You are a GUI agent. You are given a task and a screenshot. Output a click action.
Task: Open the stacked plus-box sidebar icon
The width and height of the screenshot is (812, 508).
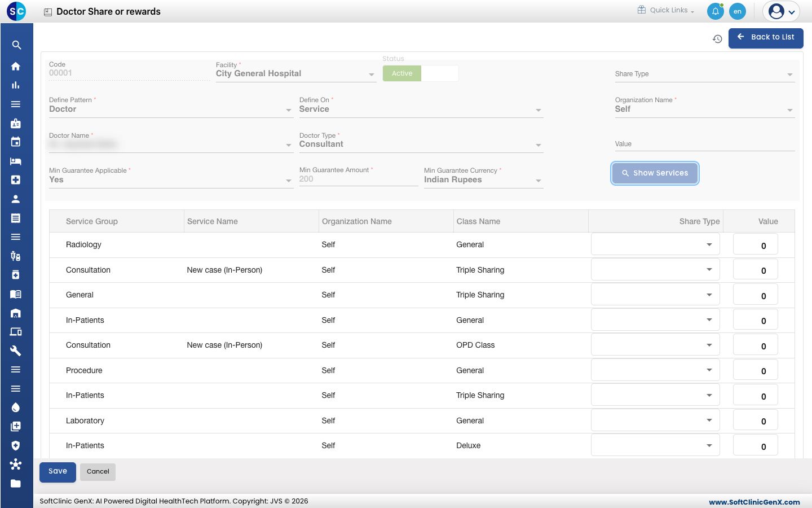(16, 426)
